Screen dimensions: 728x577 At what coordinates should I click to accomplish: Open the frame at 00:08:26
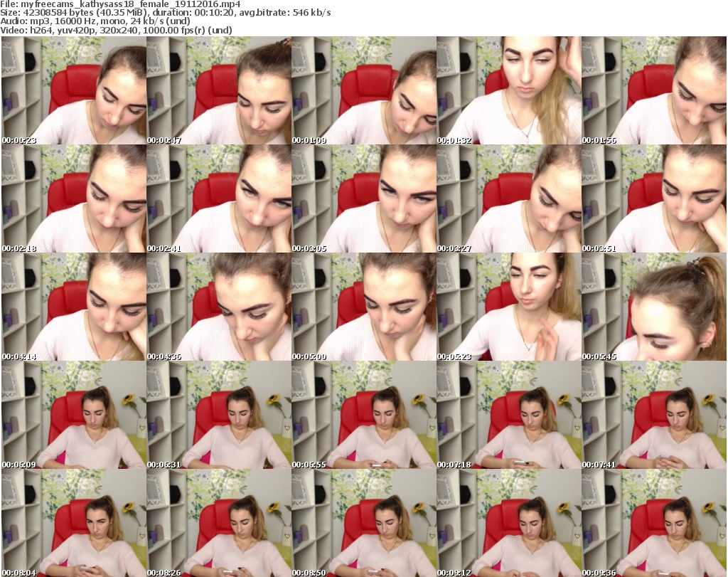[219, 523]
